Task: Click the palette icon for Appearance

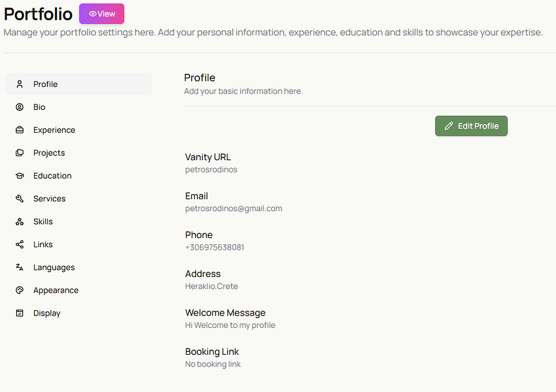Action: pyautogui.click(x=20, y=290)
